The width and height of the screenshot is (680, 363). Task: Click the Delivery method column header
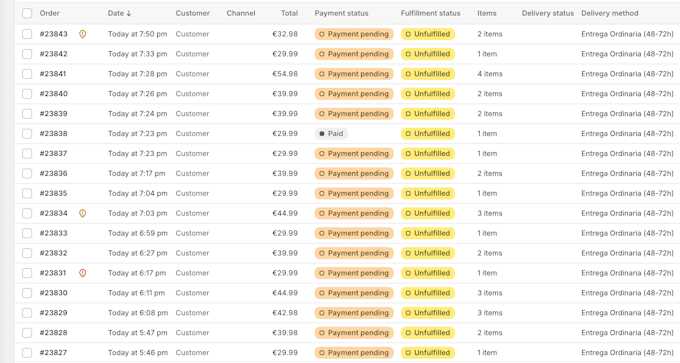coord(610,13)
